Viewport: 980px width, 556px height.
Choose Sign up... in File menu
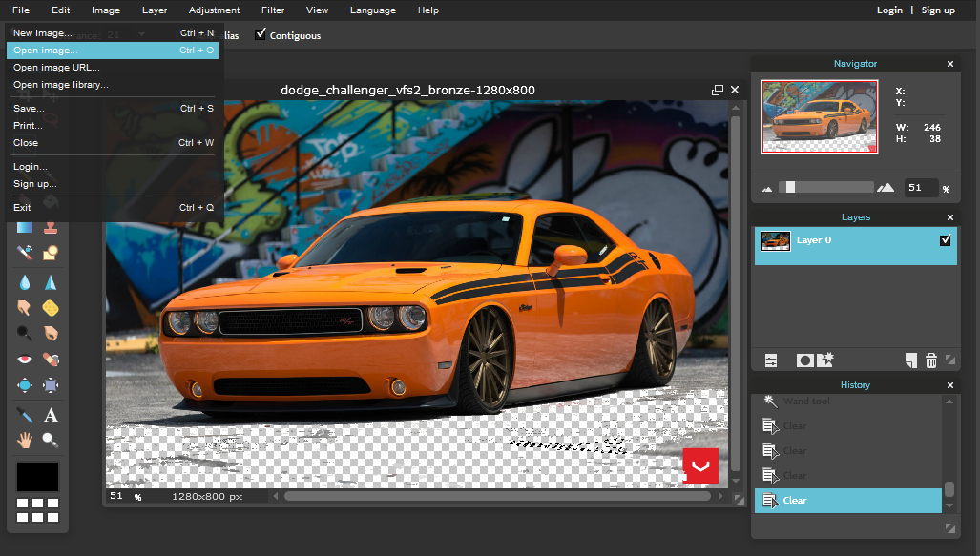(x=113, y=184)
